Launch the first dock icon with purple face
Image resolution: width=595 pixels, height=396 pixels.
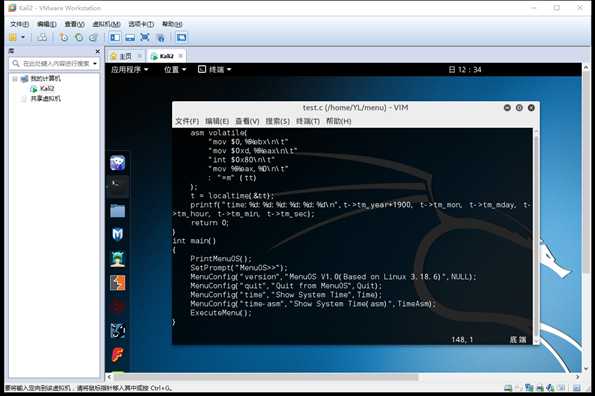(x=118, y=163)
